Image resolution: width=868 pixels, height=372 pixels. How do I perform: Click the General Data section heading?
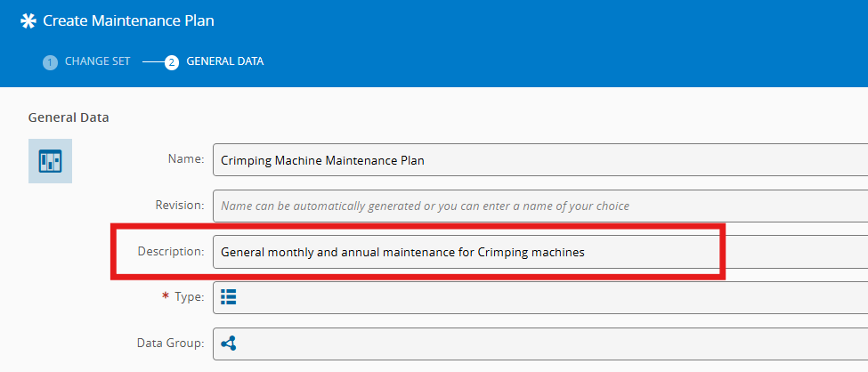(69, 117)
